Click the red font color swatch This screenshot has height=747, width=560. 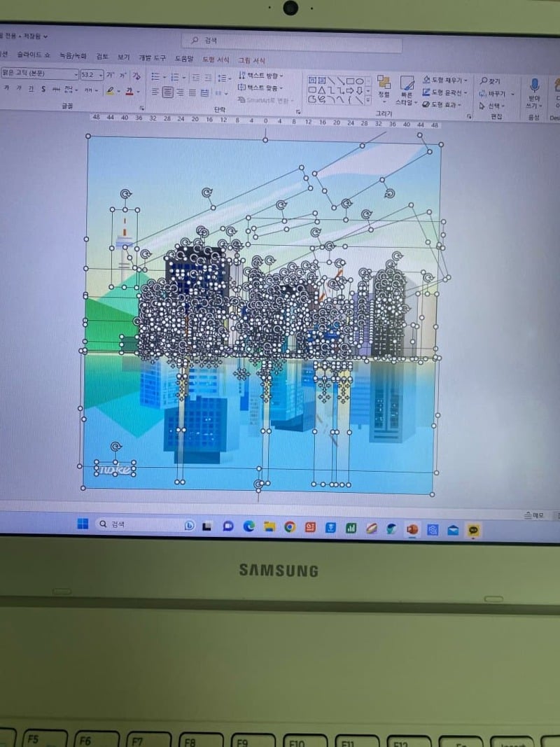point(129,92)
